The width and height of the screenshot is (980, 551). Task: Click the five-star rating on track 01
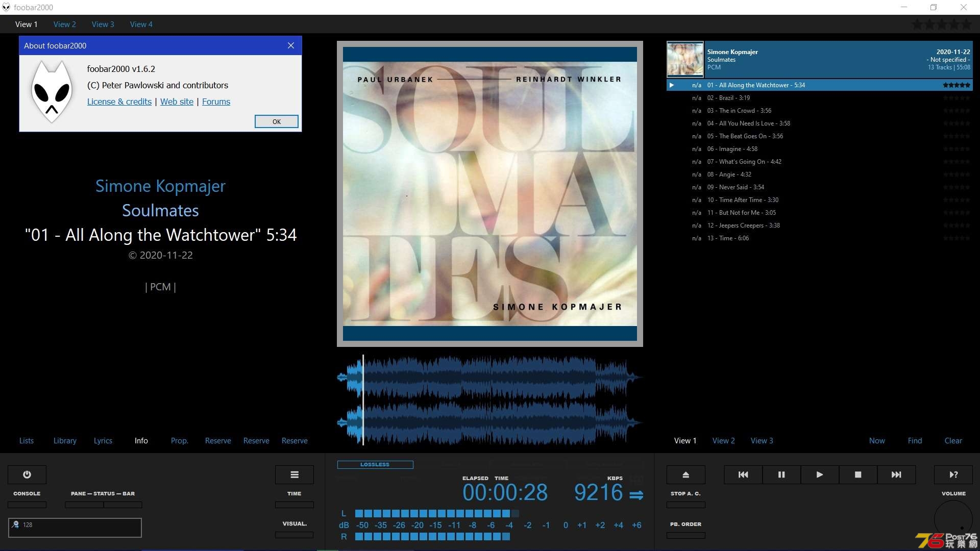click(957, 85)
